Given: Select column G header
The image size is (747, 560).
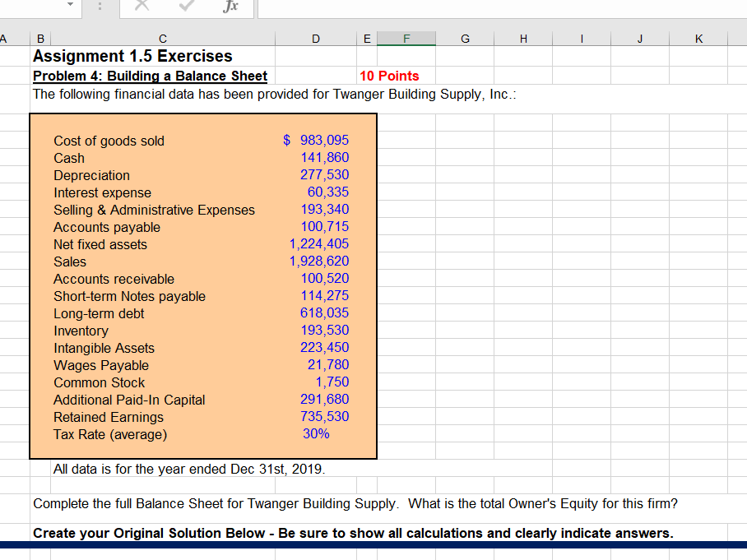Looking at the screenshot, I should tap(465, 39).
